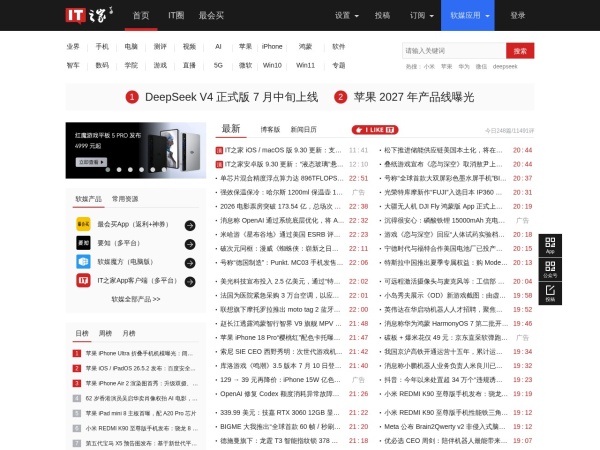Open the 5G category link
The image size is (600, 450).
tap(218, 65)
